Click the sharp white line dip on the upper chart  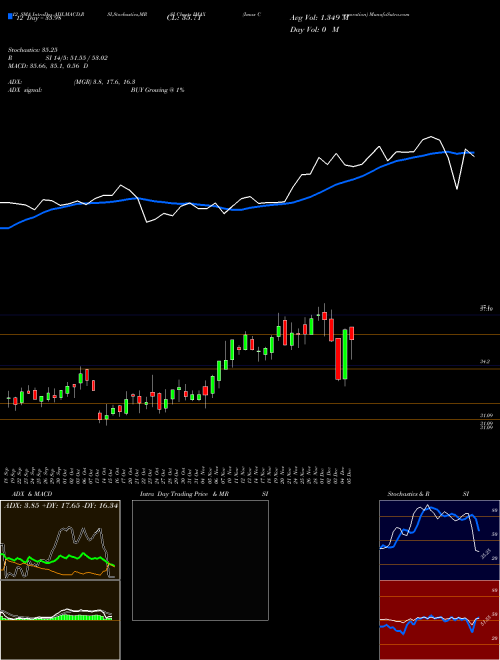point(457,188)
